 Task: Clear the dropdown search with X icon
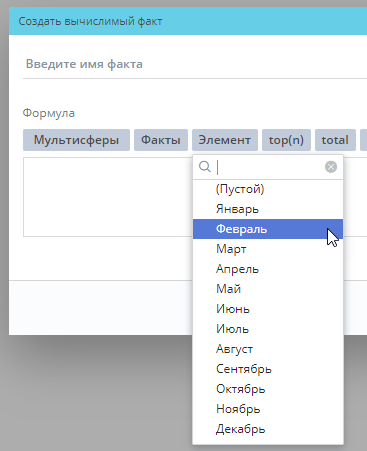click(x=331, y=167)
